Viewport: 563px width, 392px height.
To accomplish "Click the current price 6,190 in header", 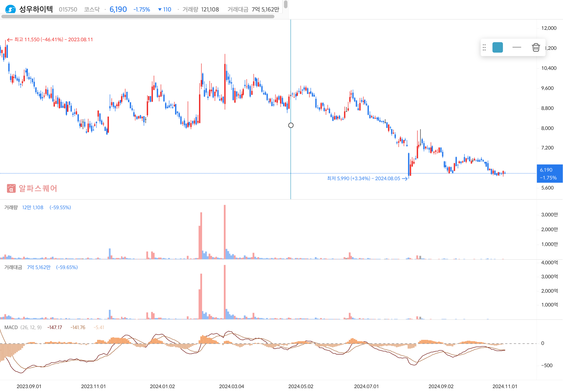I will (x=118, y=9).
